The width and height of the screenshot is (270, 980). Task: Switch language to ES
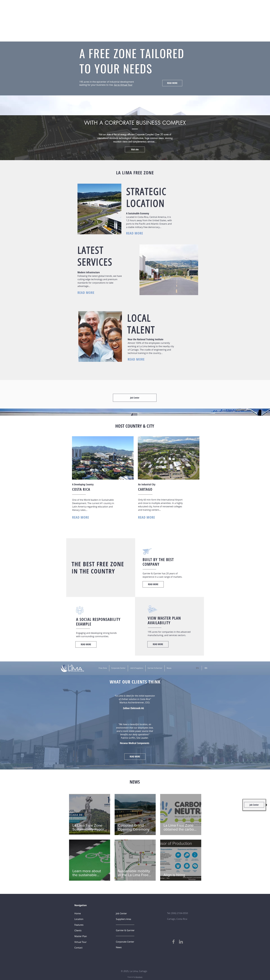click(x=206, y=668)
